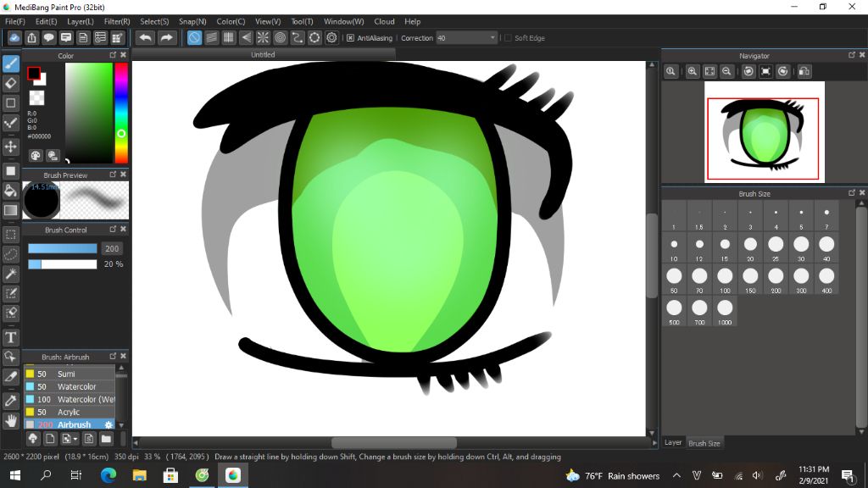Switch to the Layer tab
Viewport: 868px width, 488px height.
[x=672, y=442]
